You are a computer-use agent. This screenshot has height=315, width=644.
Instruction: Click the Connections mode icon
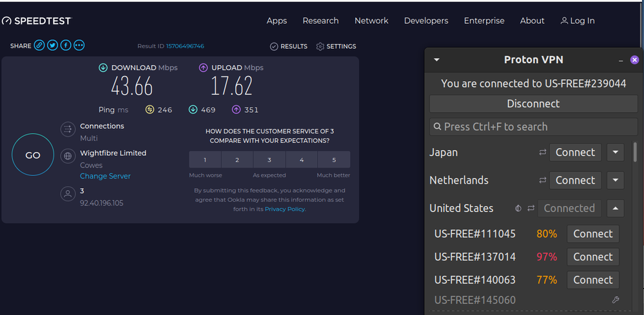point(68,129)
